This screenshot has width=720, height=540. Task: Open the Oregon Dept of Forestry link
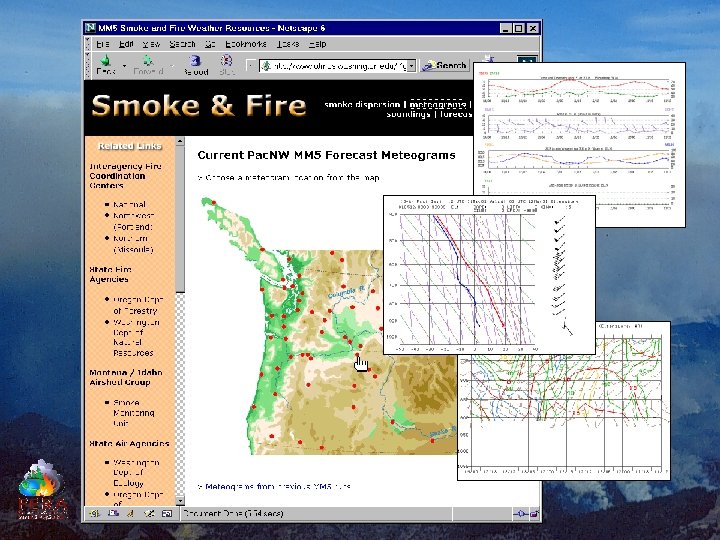point(138,305)
